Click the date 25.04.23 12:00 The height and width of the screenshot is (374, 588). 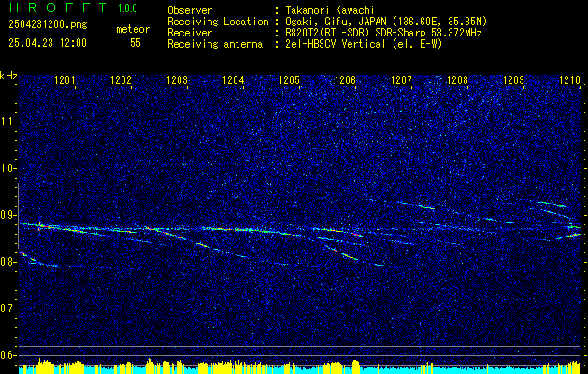pyautogui.click(x=48, y=43)
